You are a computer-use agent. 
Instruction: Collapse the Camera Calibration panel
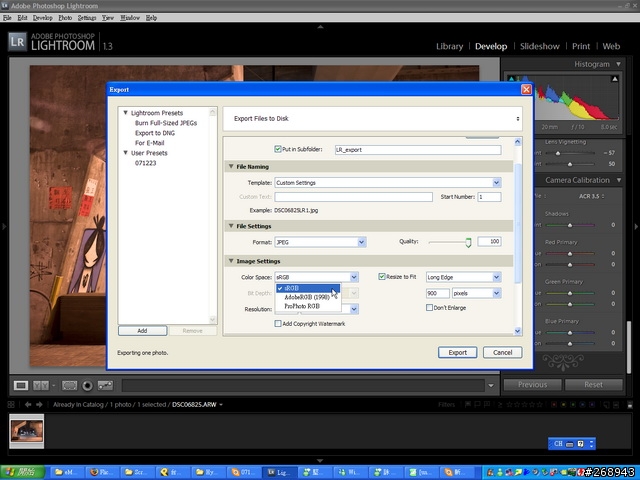(x=619, y=180)
